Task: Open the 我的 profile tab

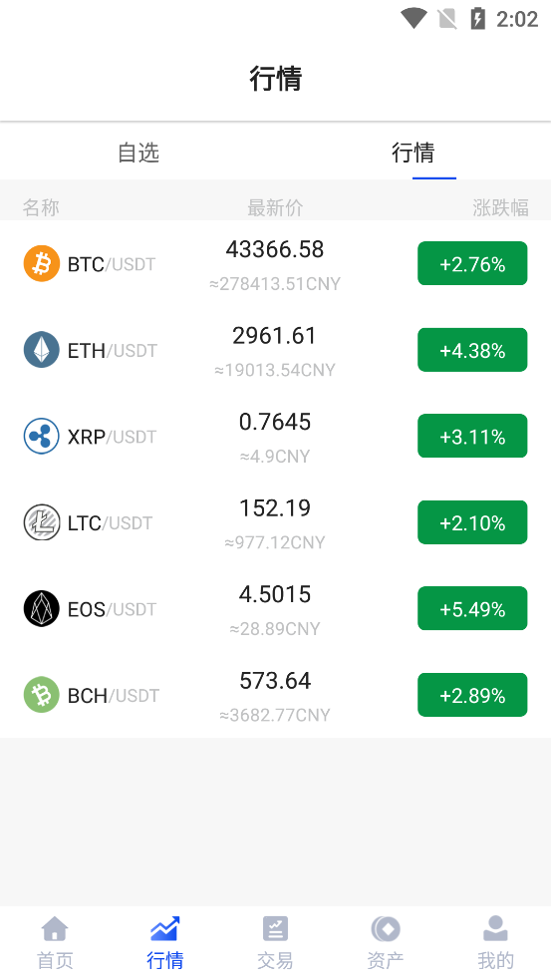Action: pyautogui.click(x=496, y=943)
